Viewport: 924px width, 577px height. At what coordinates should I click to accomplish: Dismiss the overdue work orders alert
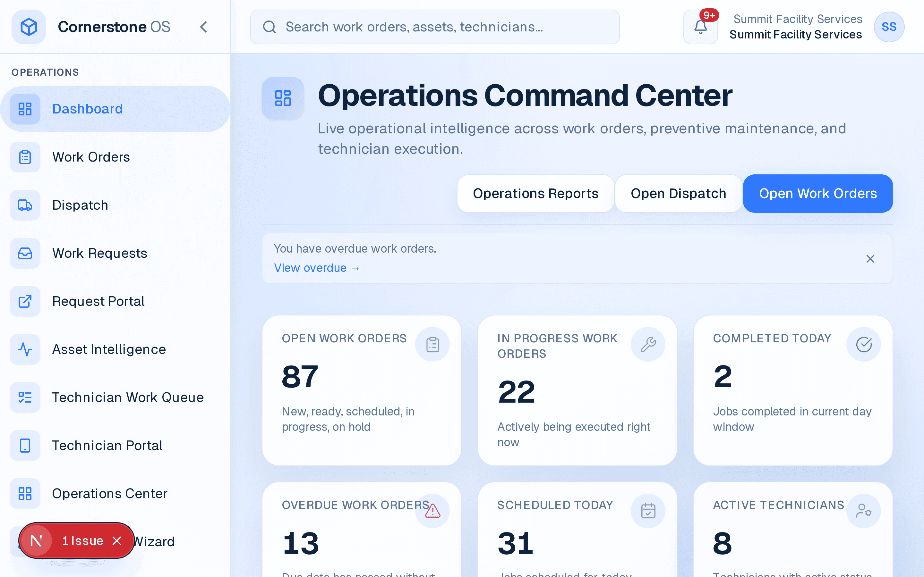(x=870, y=259)
